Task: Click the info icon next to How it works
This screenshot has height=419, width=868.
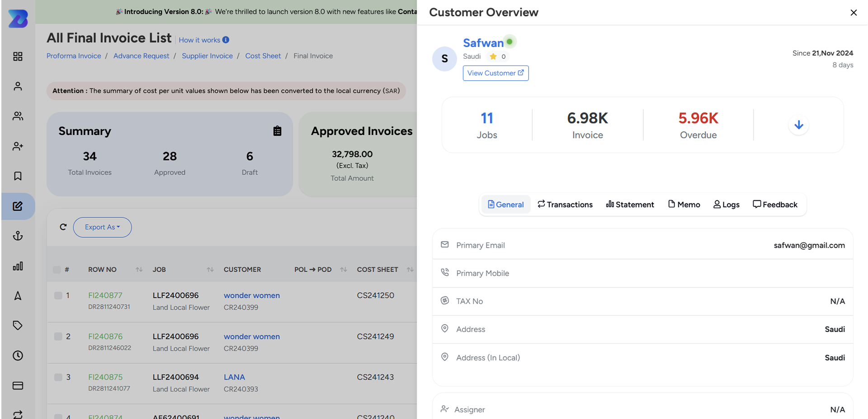Action: click(226, 40)
